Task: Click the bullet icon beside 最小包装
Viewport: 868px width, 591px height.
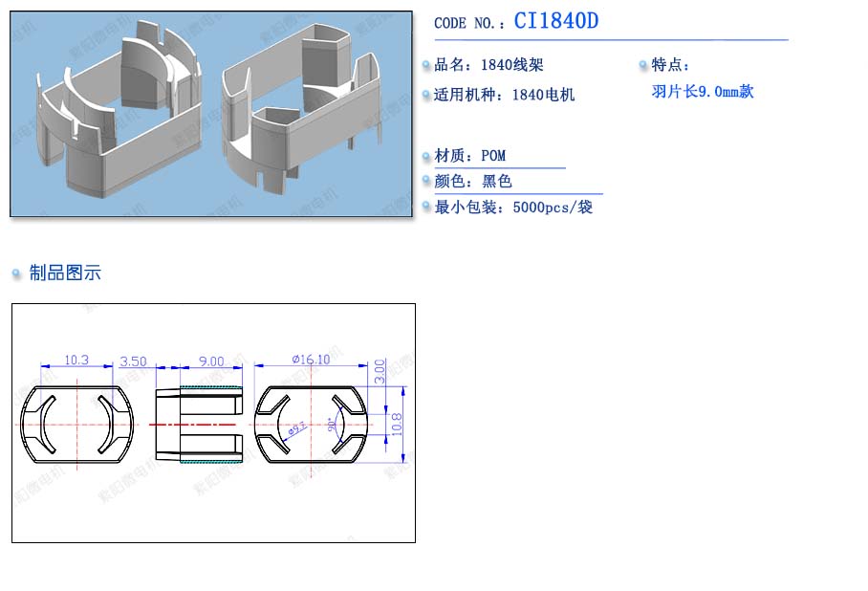Action: point(426,208)
